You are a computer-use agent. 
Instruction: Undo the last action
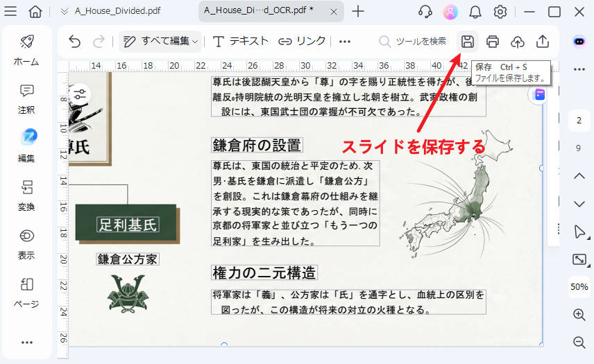pyautogui.click(x=75, y=41)
